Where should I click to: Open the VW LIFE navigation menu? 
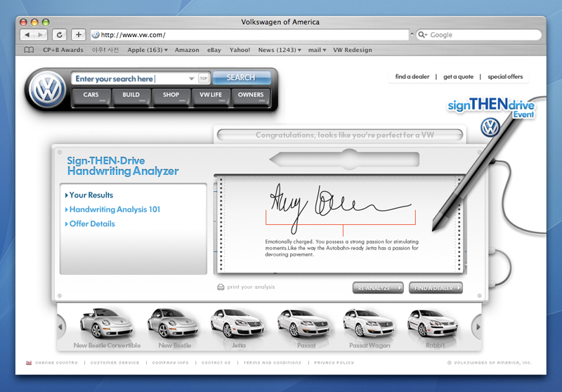click(211, 96)
